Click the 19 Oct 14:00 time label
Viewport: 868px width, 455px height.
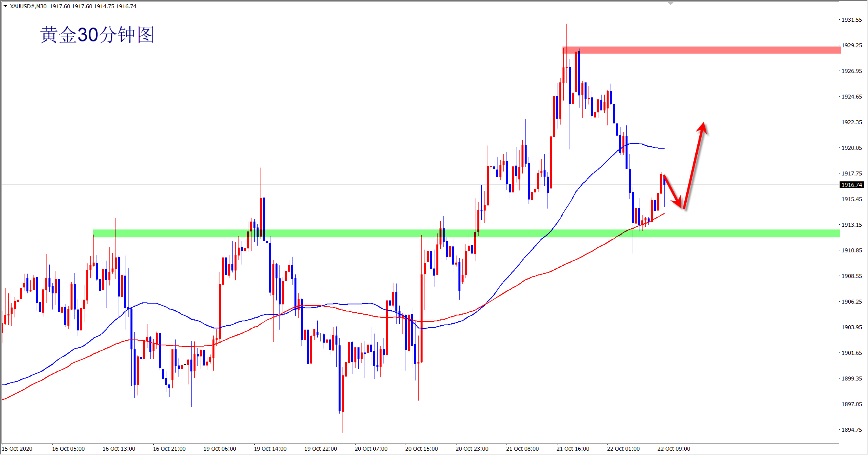[270, 449]
